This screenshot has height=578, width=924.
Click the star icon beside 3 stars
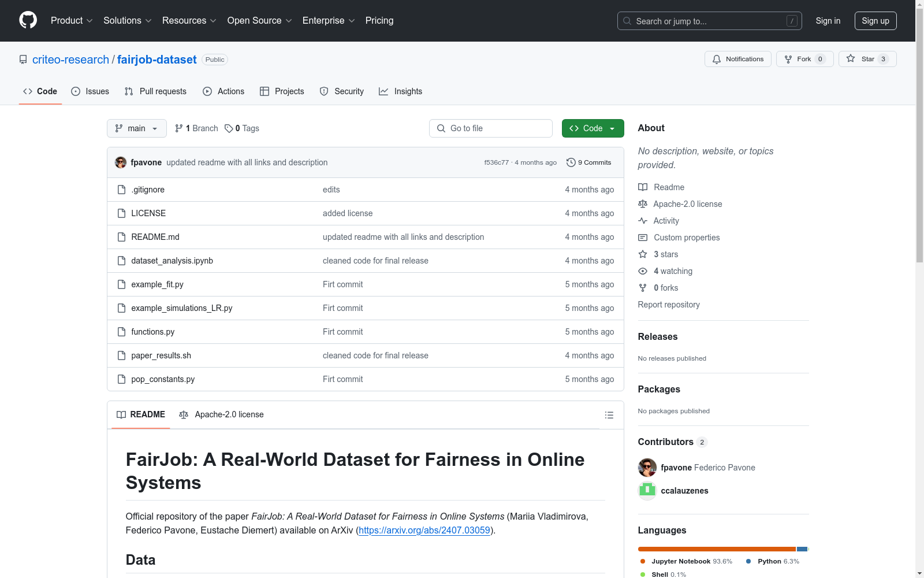tap(643, 254)
